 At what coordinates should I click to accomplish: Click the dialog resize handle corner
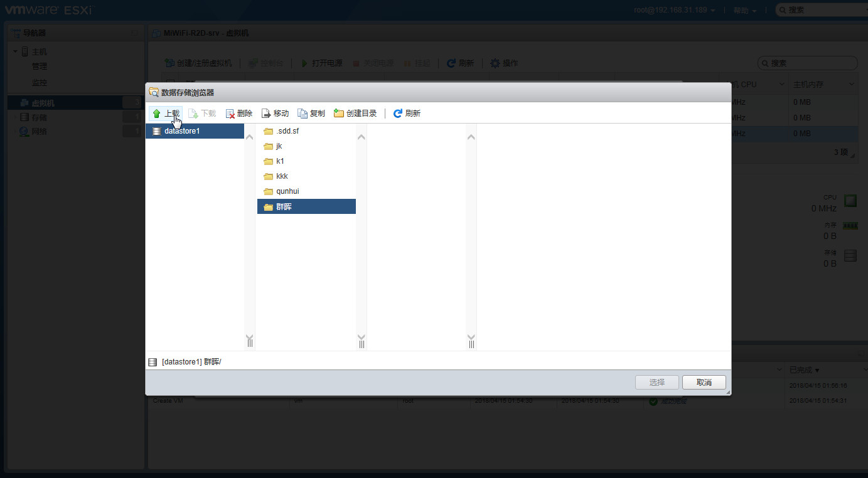(x=728, y=393)
